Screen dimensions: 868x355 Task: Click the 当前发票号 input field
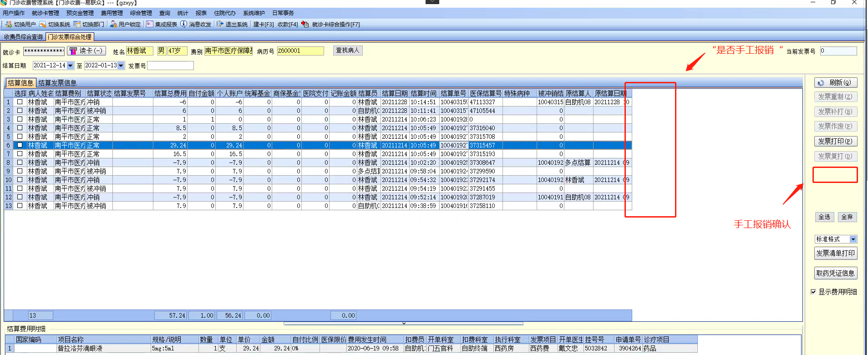point(838,51)
